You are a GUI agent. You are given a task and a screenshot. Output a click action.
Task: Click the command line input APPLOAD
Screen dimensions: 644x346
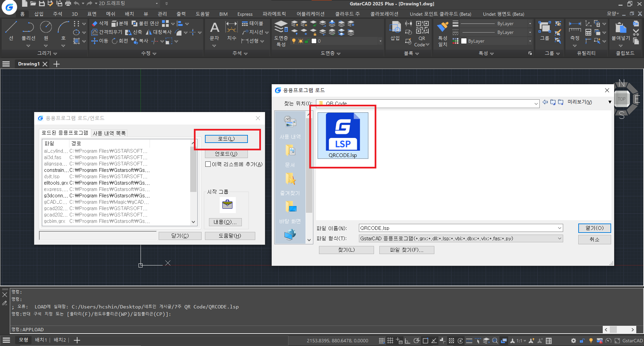coord(307,330)
